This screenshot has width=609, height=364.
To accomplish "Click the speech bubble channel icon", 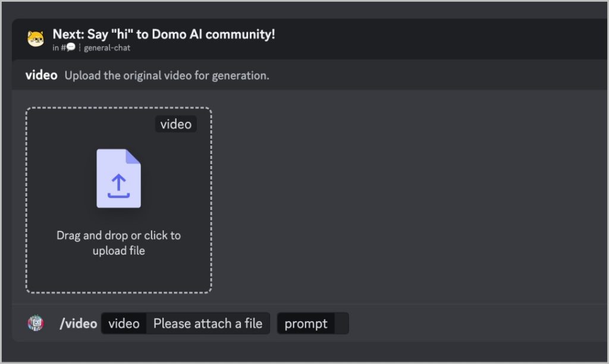I will click(71, 48).
